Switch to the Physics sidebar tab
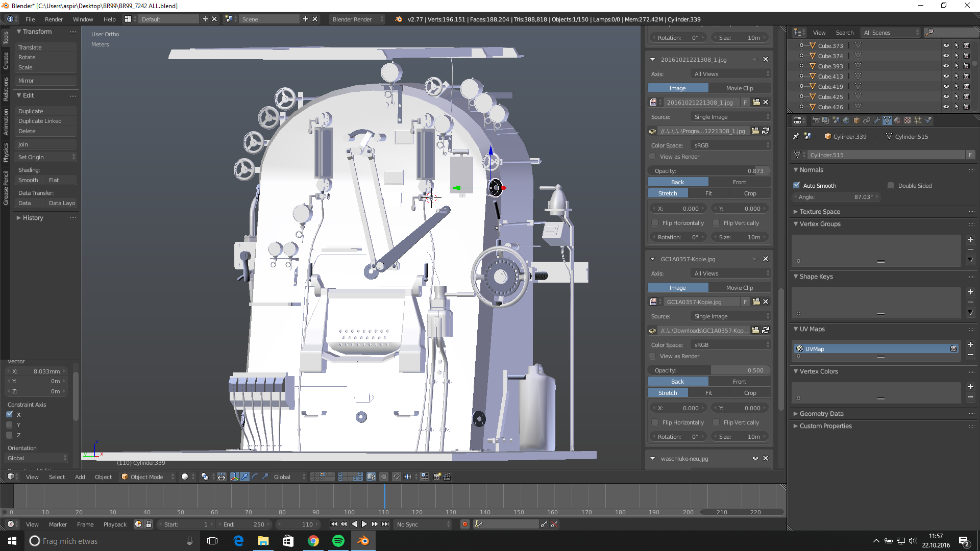This screenshot has height=551, width=980. click(x=6, y=152)
